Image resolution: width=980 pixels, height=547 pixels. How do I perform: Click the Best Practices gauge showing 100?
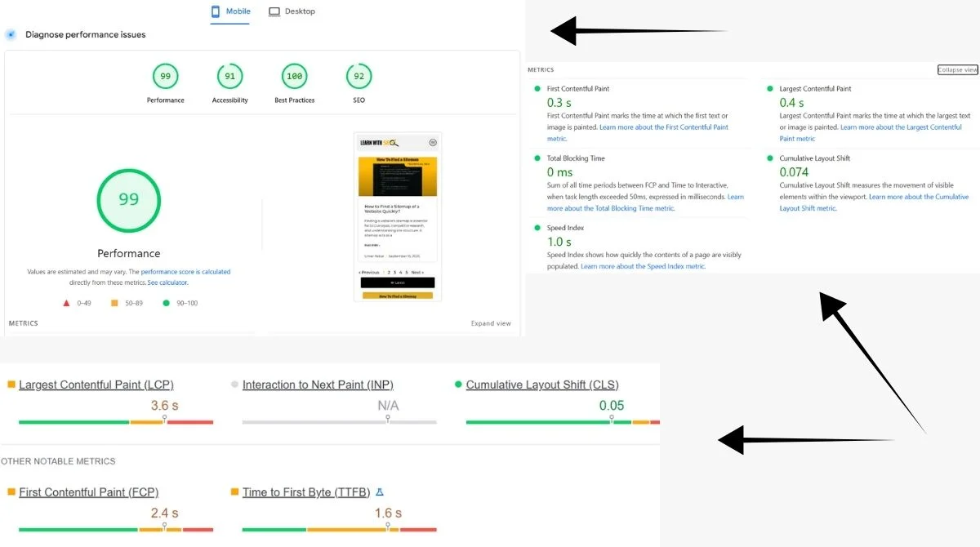(293, 75)
